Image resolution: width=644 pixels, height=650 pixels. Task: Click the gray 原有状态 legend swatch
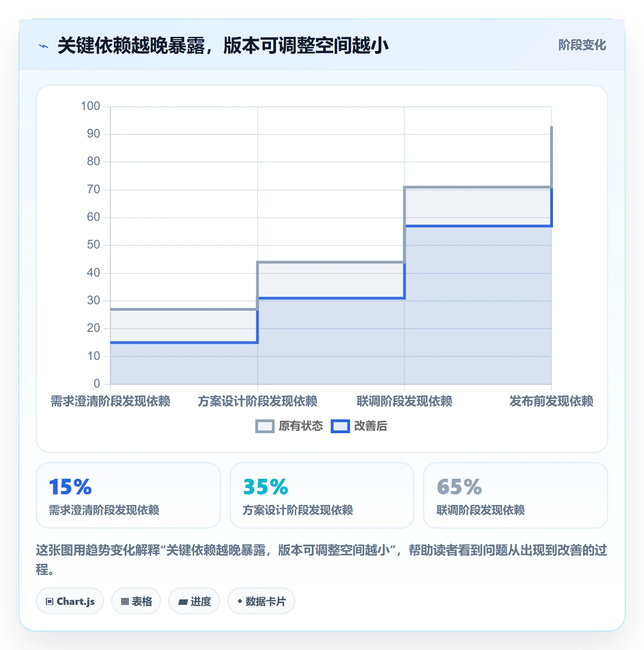[x=265, y=426]
